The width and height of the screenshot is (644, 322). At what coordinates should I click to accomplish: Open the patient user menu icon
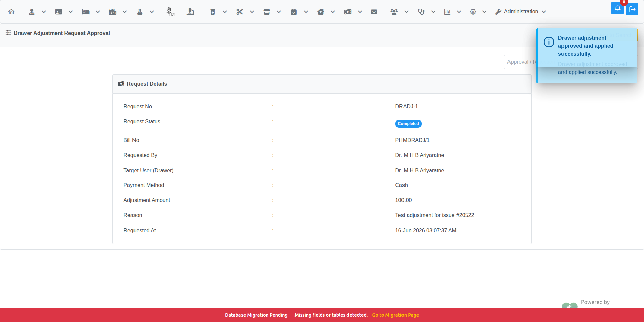pos(32,12)
